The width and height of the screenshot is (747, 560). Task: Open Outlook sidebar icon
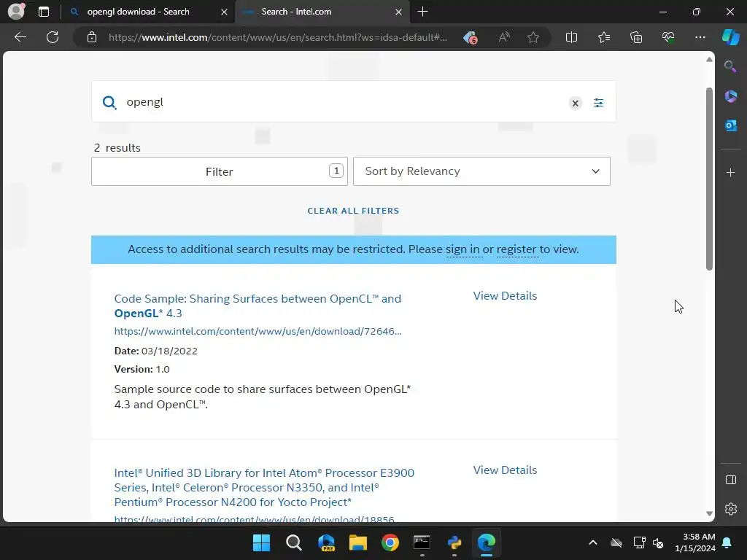click(731, 125)
